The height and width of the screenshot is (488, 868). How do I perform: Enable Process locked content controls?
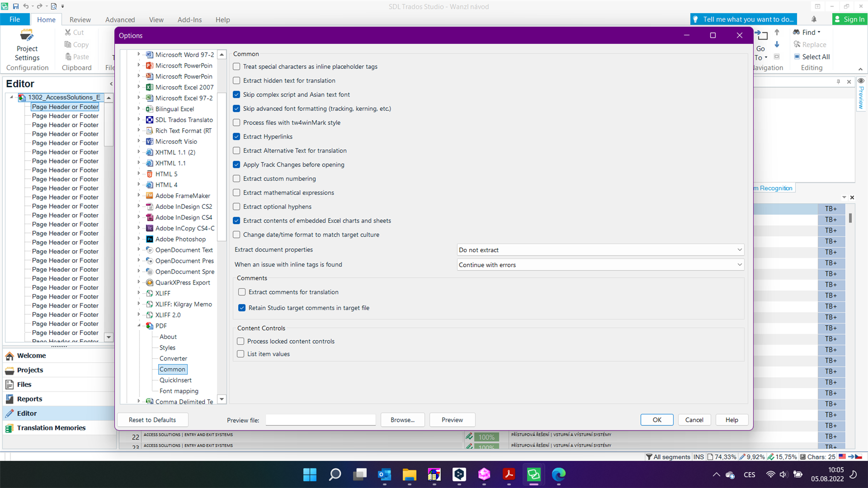point(241,341)
